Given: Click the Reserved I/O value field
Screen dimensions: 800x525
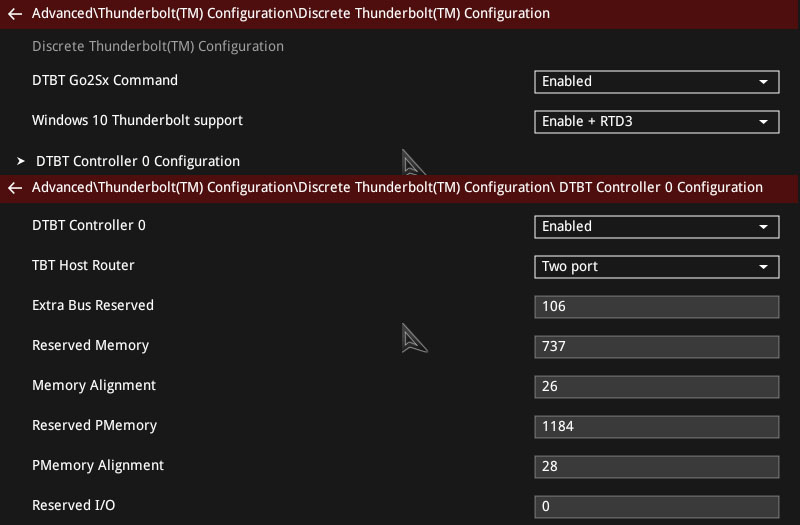Looking at the screenshot, I should 657,507.
